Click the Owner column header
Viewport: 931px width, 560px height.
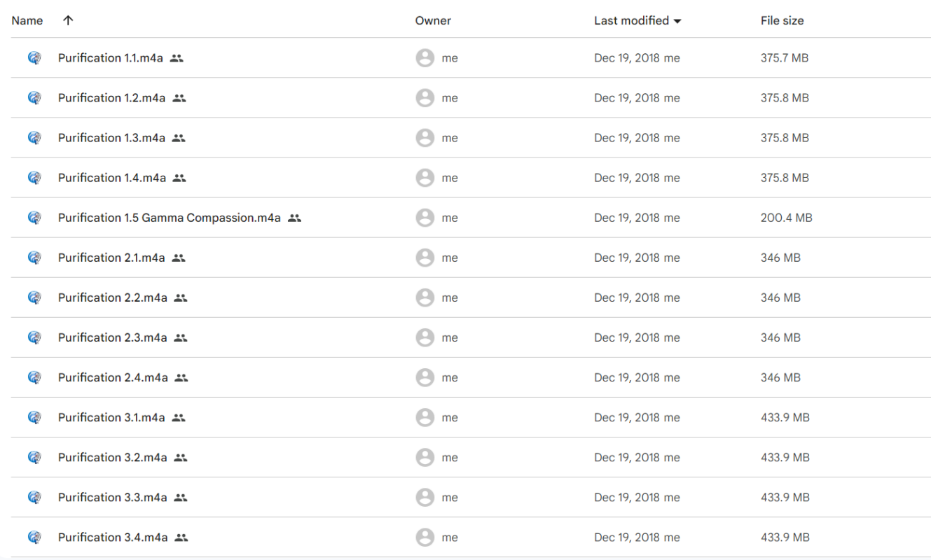pos(433,21)
